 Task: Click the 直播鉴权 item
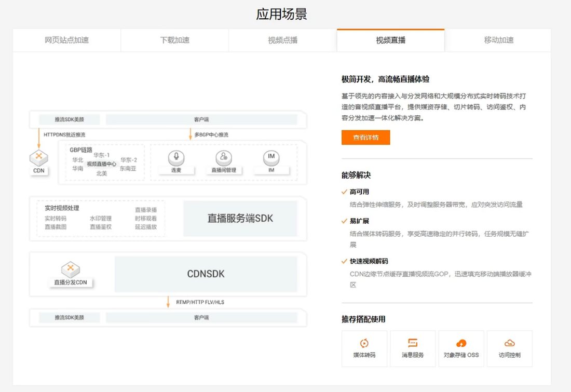[101, 227]
